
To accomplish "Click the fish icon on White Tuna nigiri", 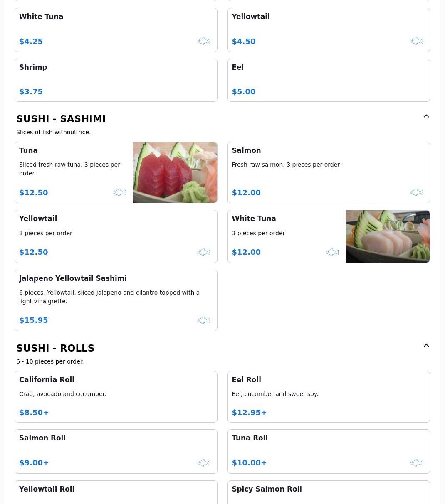I will 204,41.
